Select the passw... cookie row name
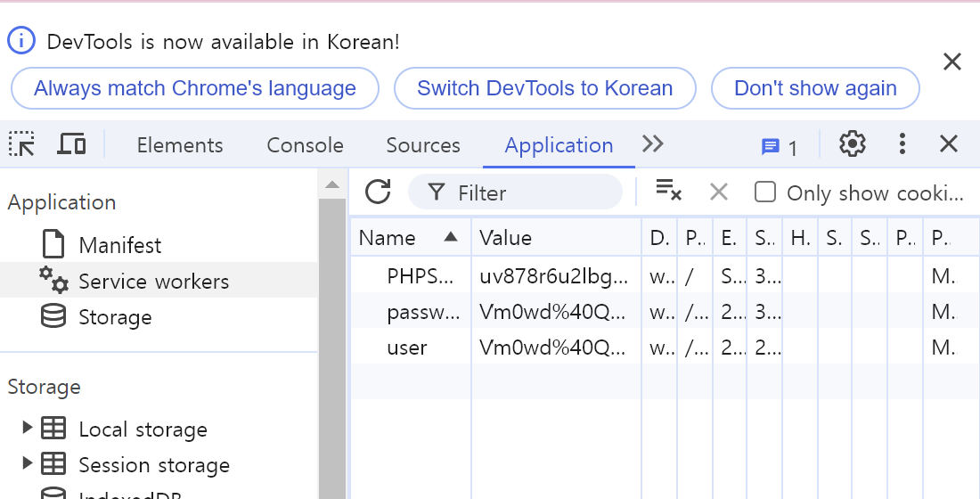 (423, 311)
